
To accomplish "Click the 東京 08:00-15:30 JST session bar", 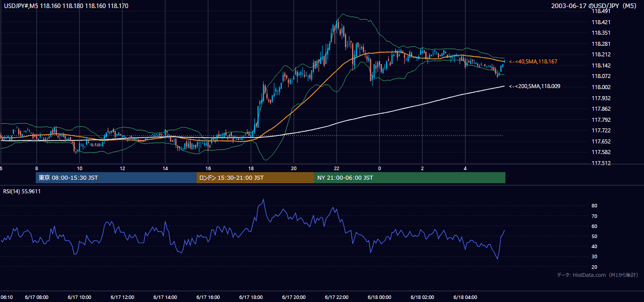I will pos(116,178).
